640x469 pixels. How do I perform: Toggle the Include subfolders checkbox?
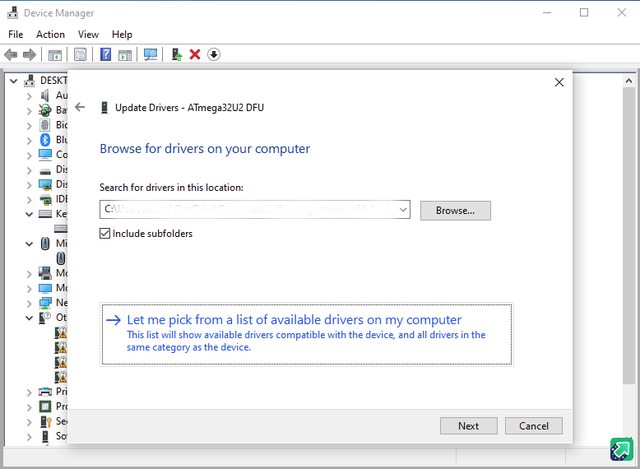click(105, 233)
